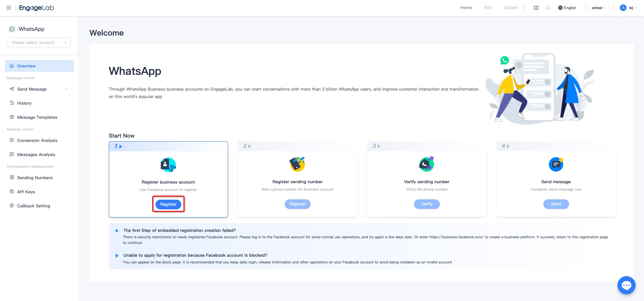Select the step 1 card header
Image resolution: width=644 pixels, height=301 pixels.
168,146
